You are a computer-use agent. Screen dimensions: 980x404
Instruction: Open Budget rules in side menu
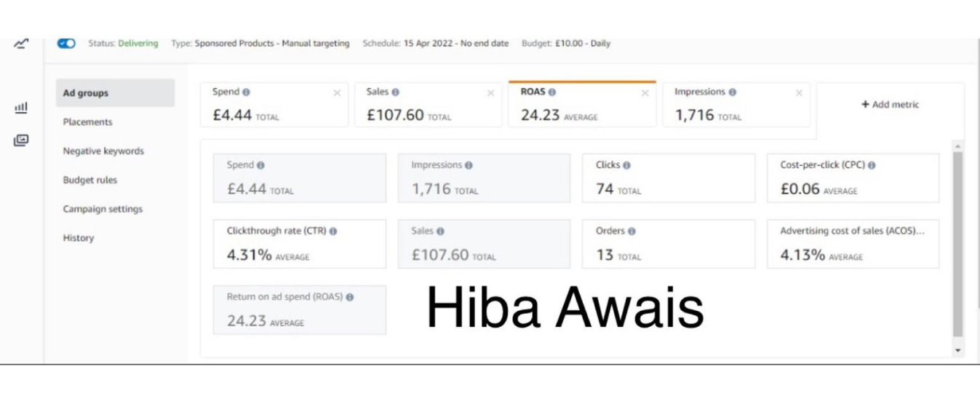[89, 180]
